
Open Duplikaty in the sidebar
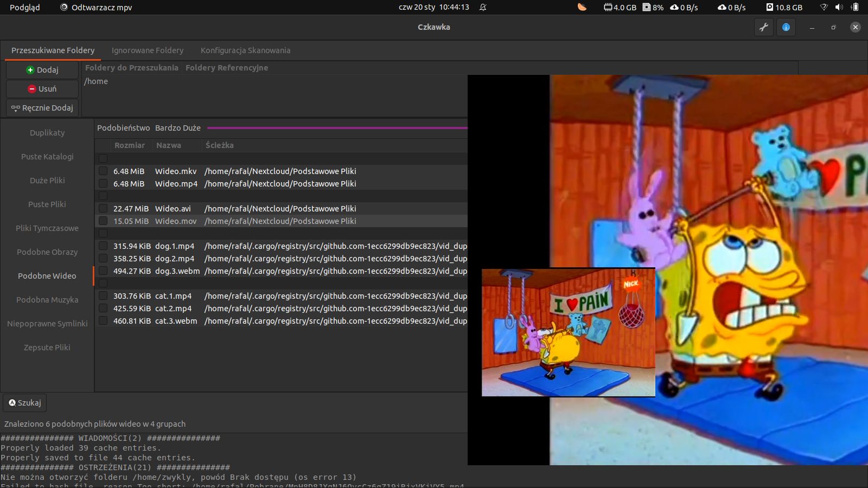tap(47, 133)
